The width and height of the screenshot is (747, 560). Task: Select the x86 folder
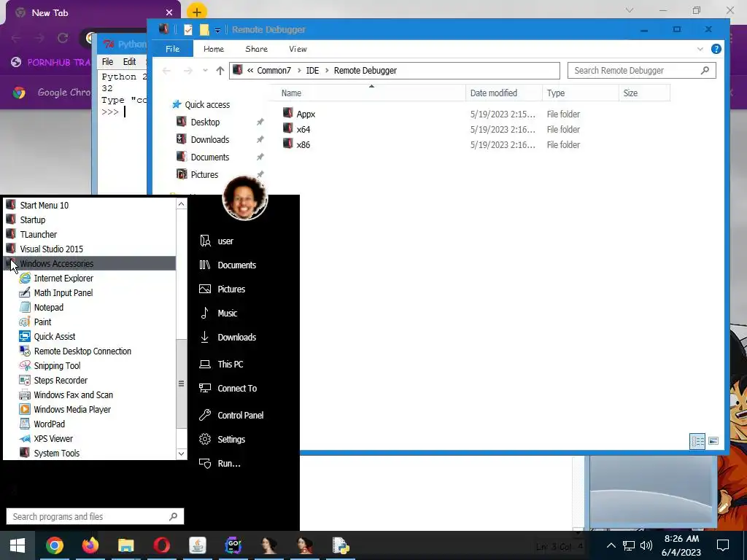pyautogui.click(x=303, y=145)
